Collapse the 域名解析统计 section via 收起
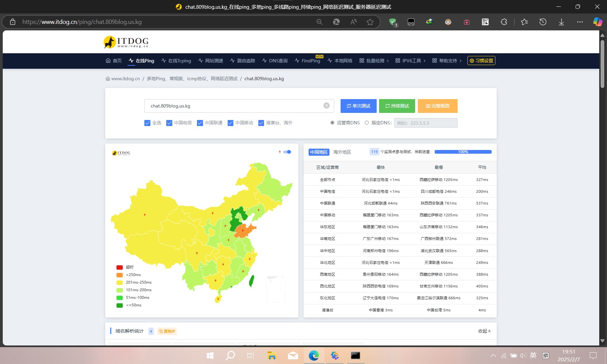 pyautogui.click(x=484, y=331)
